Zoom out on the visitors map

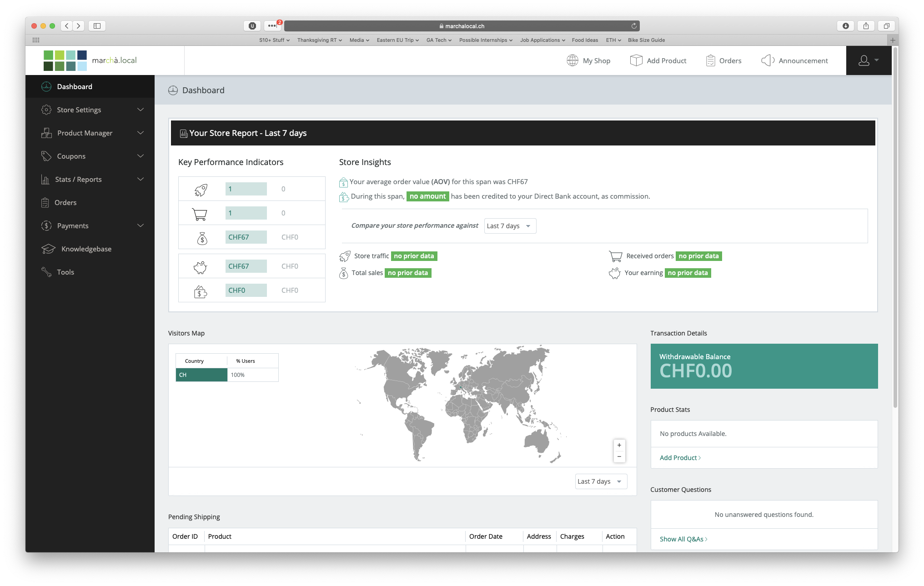point(619,456)
